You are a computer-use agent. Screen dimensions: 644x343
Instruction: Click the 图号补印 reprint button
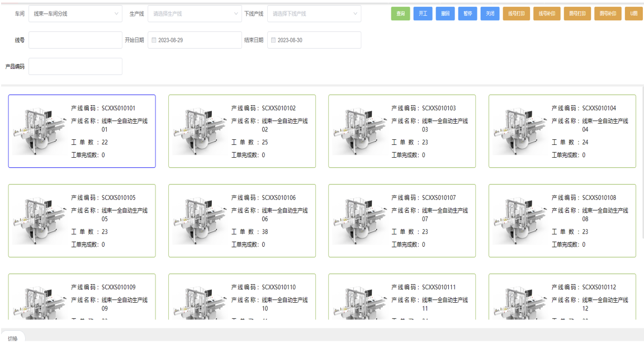[x=608, y=13]
